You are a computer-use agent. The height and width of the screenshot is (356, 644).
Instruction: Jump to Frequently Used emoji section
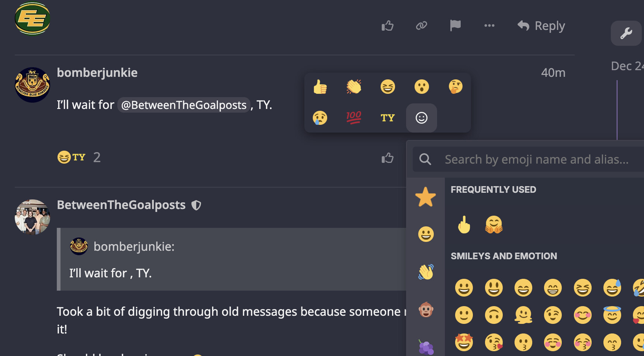coord(426,196)
